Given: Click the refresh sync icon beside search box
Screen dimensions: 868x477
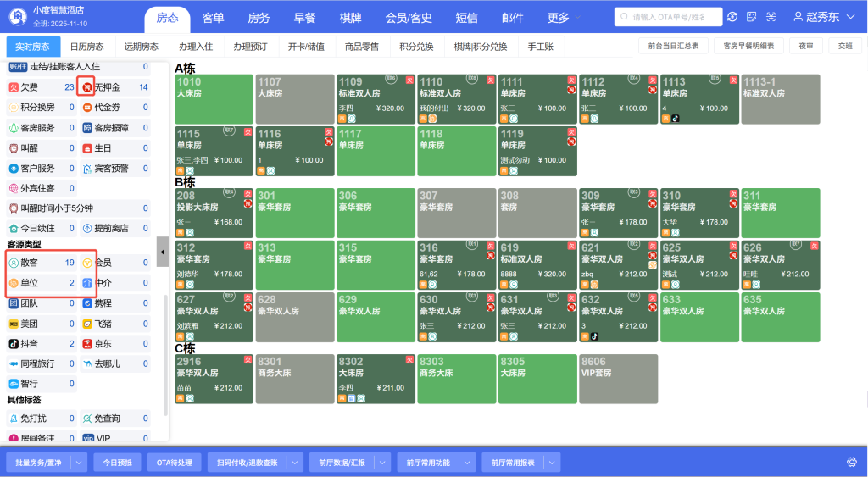Looking at the screenshot, I should (732, 17).
